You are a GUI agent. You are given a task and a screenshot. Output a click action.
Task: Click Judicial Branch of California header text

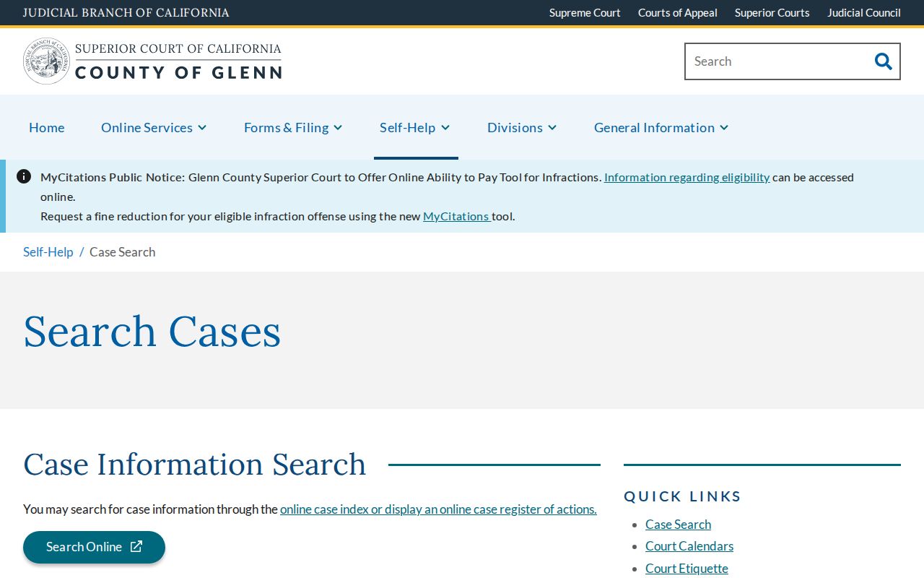coord(126,12)
